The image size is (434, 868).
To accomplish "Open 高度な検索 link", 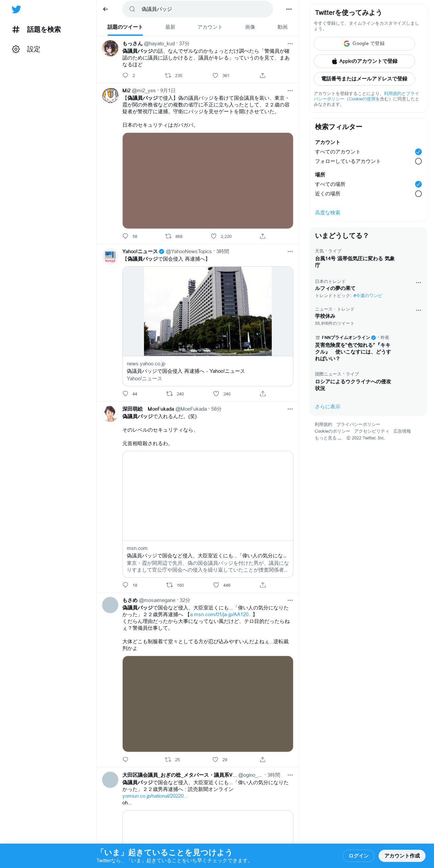I will pos(328,213).
